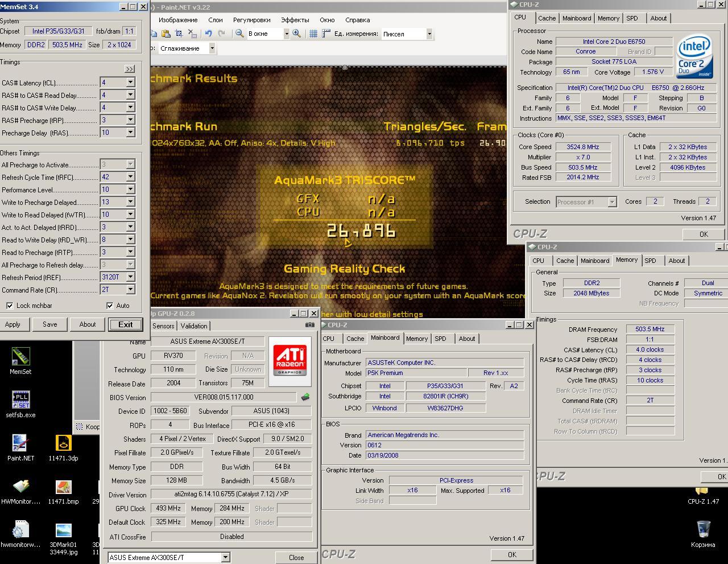Open the Performance Level dropdown

tap(130, 190)
